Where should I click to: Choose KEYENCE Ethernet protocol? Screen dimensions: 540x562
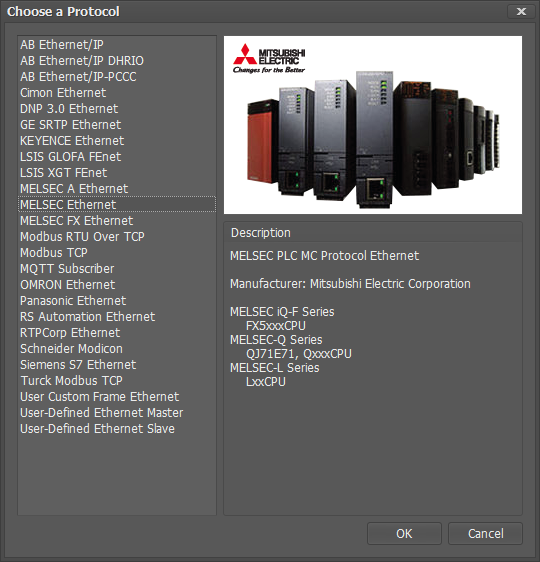(x=117, y=140)
